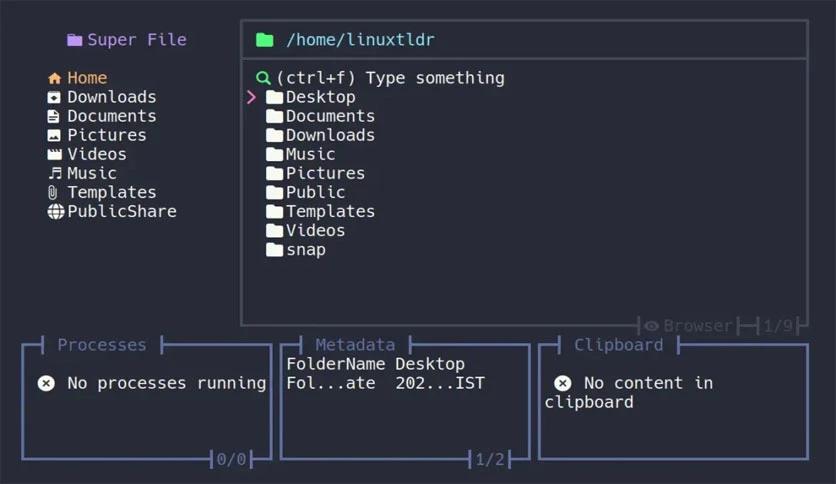Screen dimensions: 836x484
Task: Select the Public folder in file list
Action: coord(315,192)
